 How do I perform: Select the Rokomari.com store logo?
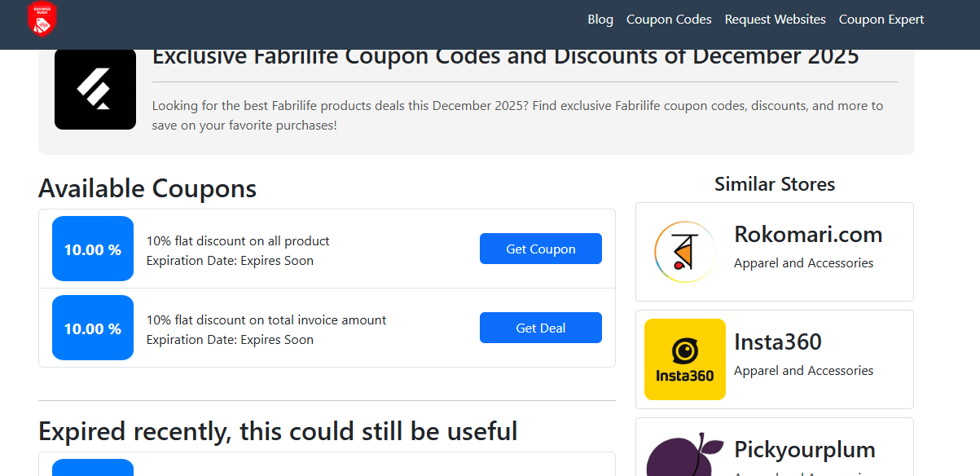pyautogui.click(x=684, y=251)
